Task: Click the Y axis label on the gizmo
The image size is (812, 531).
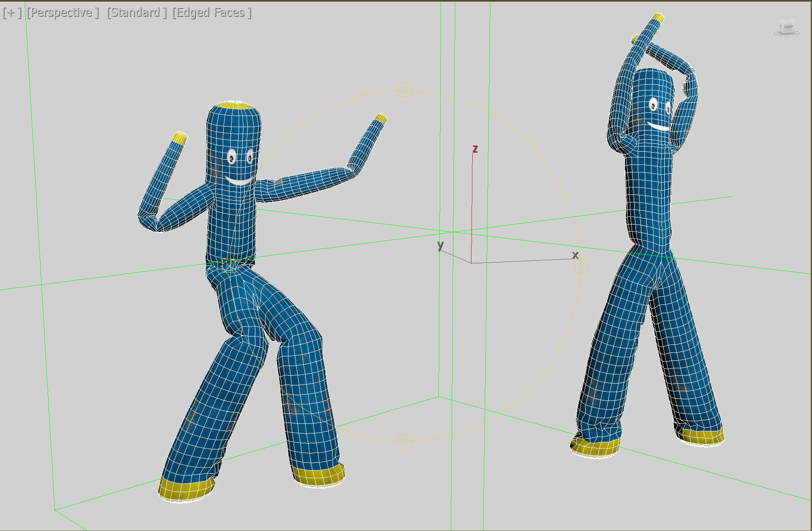Action: pos(440,245)
